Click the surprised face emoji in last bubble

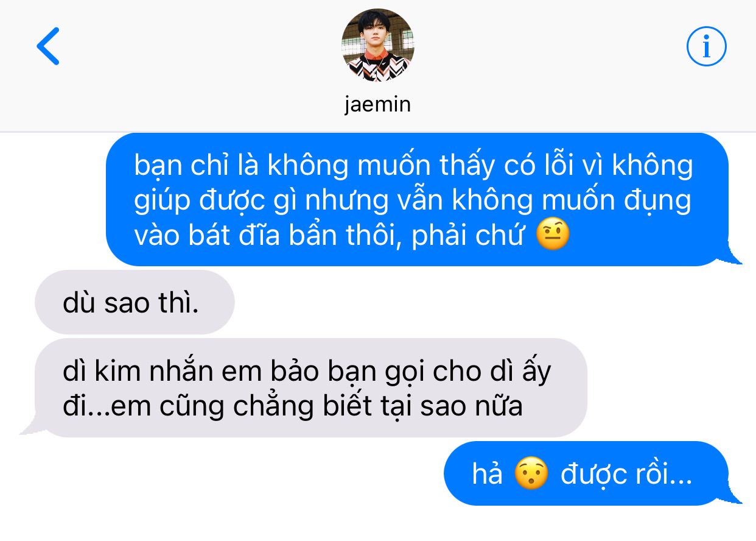531,475
